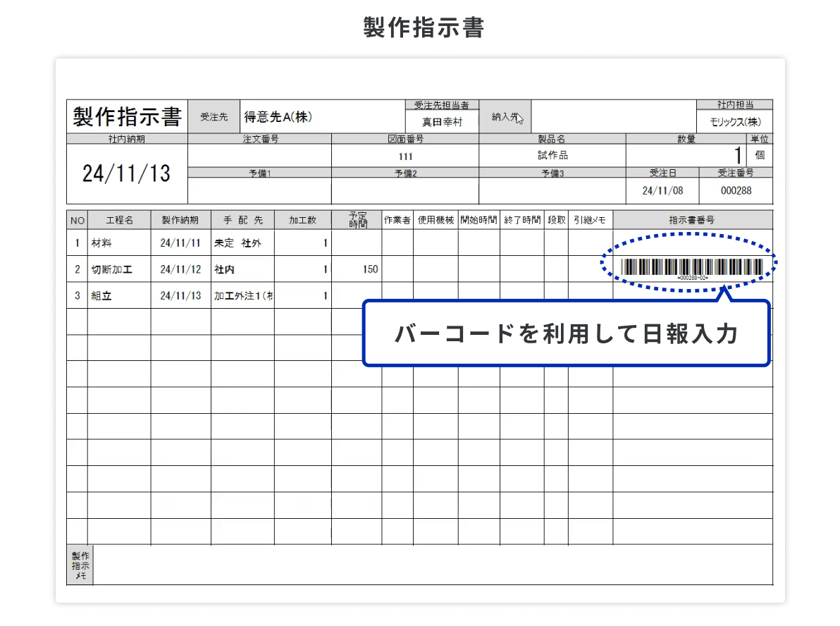The height and width of the screenshot is (626, 840).
Task: Select the date 24/11/11 in the 材料 row
Action: [x=180, y=243]
